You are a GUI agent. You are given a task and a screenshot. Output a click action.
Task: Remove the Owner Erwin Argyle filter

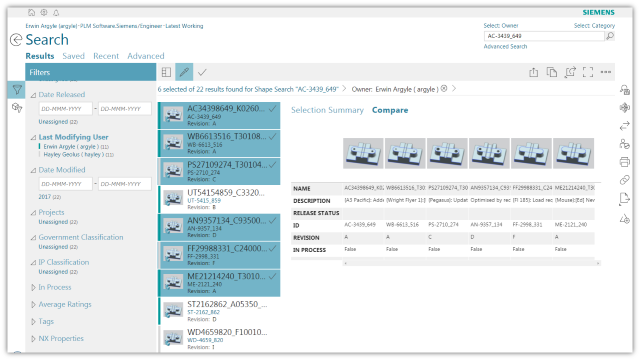(444, 89)
